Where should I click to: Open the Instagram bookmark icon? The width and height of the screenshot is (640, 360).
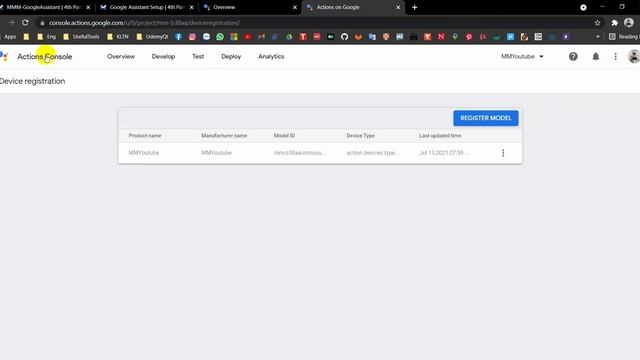point(192,37)
